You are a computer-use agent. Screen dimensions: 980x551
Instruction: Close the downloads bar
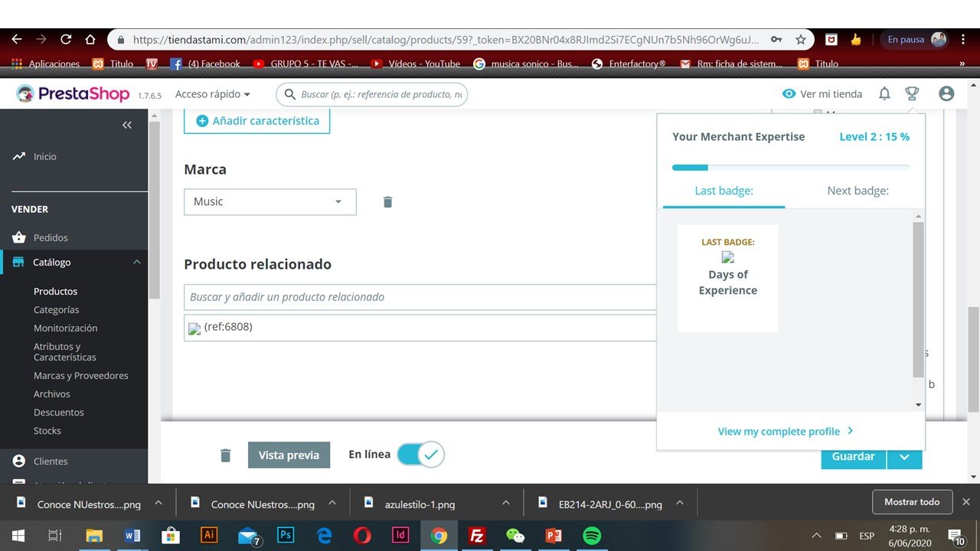click(x=965, y=502)
